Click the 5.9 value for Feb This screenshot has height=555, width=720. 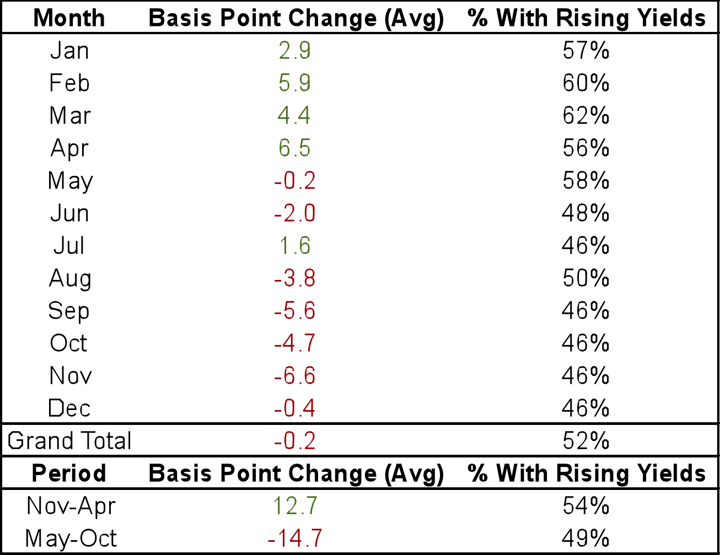[297, 83]
